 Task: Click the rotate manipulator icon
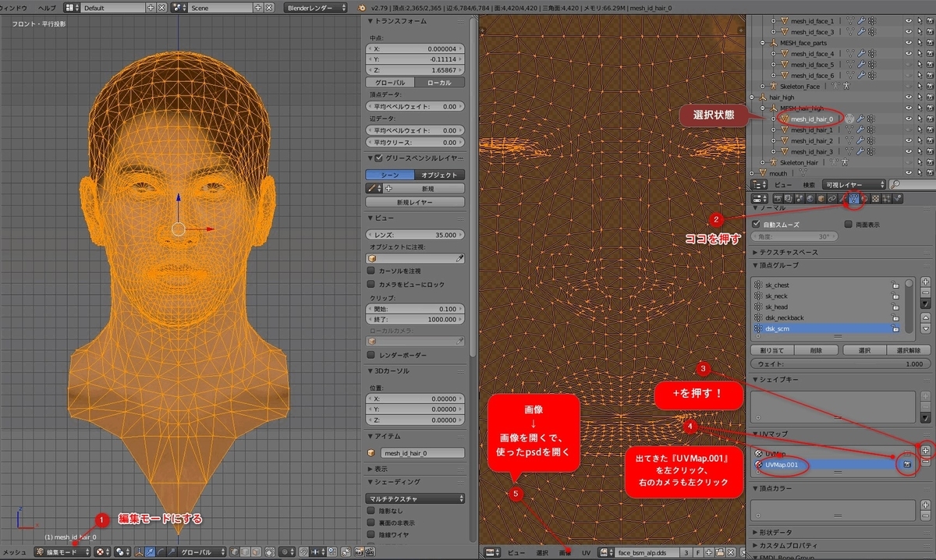pyautogui.click(x=161, y=551)
